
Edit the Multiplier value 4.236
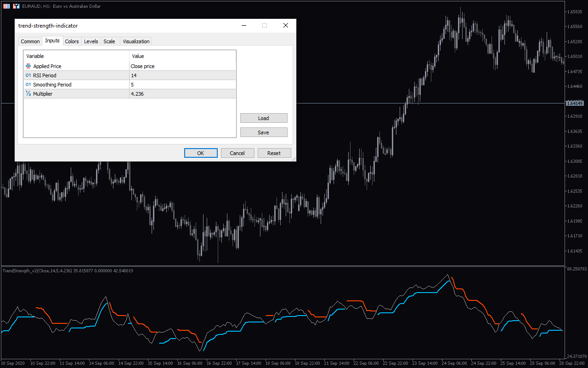(182, 94)
